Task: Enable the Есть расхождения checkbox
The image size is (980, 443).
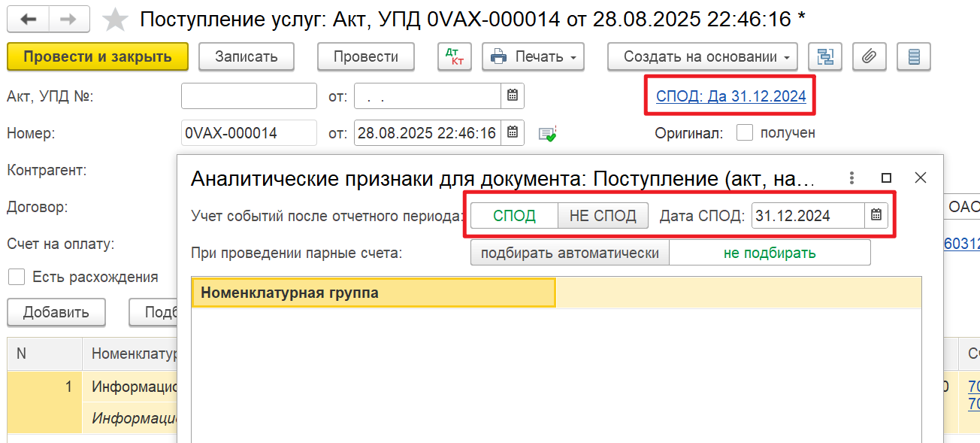Action: (x=17, y=277)
